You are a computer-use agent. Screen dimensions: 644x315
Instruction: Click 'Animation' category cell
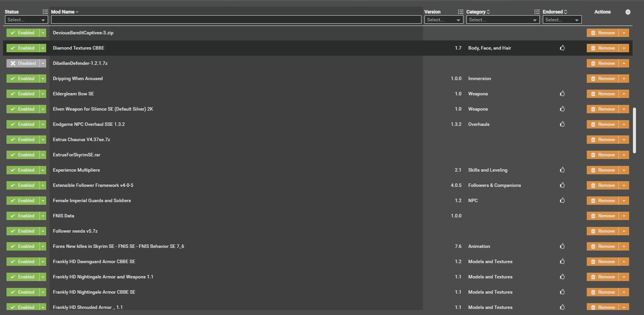click(479, 246)
